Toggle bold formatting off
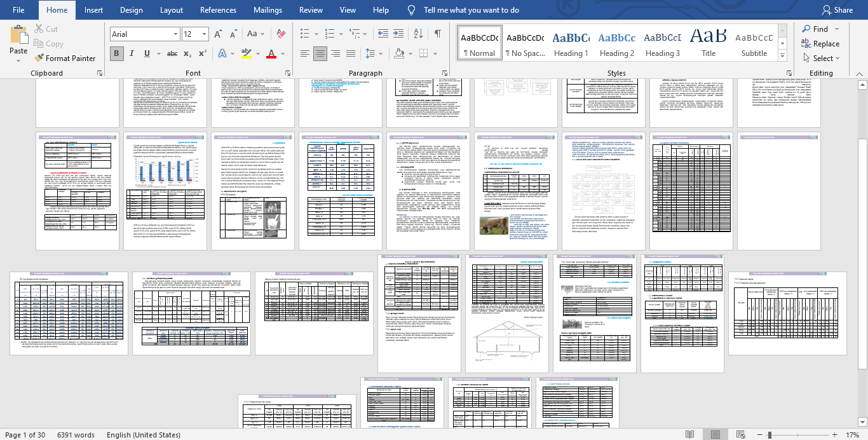This screenshot has width=868, height=440. click(116, 53)
